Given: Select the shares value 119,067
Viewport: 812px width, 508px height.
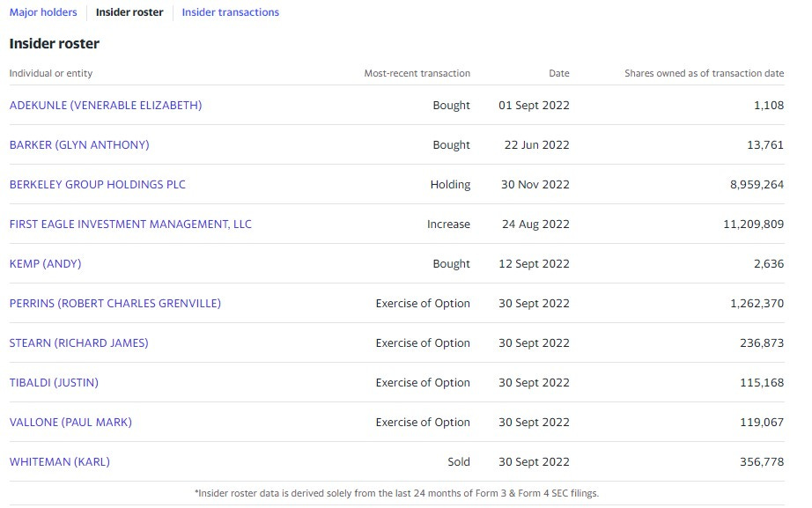Looking at the screenshot, I should (761, 422).
